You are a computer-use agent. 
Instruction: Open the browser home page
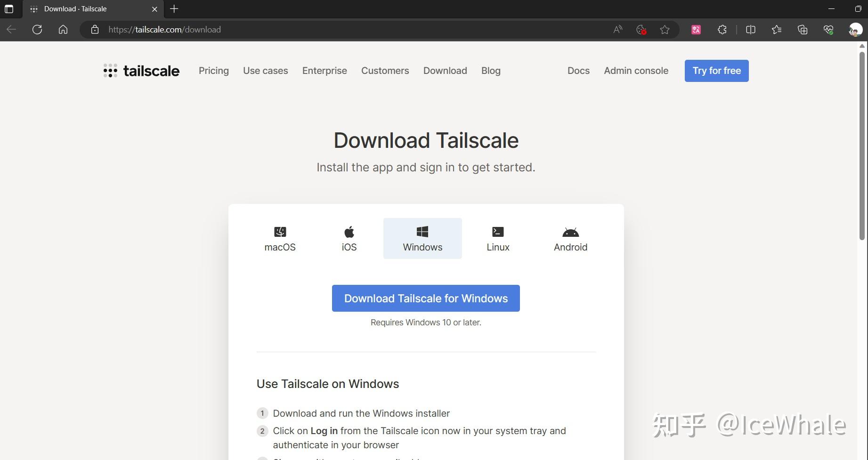coord(63,30)
